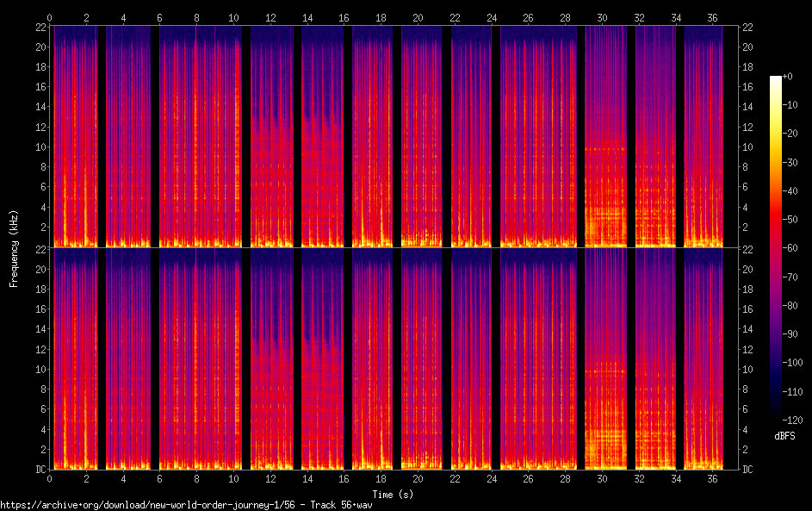
Task: Click the DC label at bottom-left corner
Action: point(40,470)
